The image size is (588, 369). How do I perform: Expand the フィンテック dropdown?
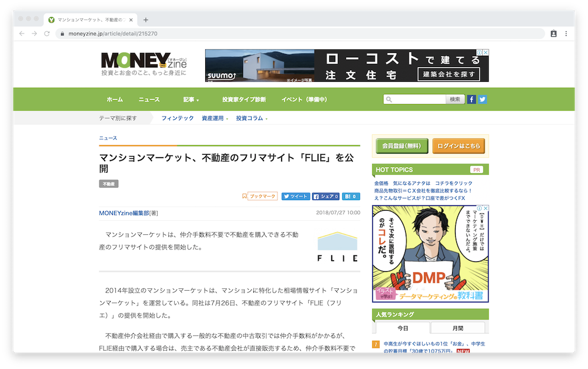[178, 118]
